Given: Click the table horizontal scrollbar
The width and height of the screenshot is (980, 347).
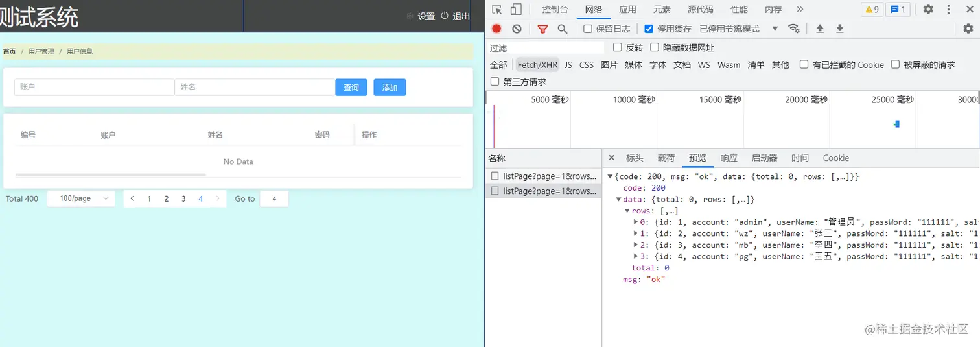Looking at the screenshot, I should 110,174.
